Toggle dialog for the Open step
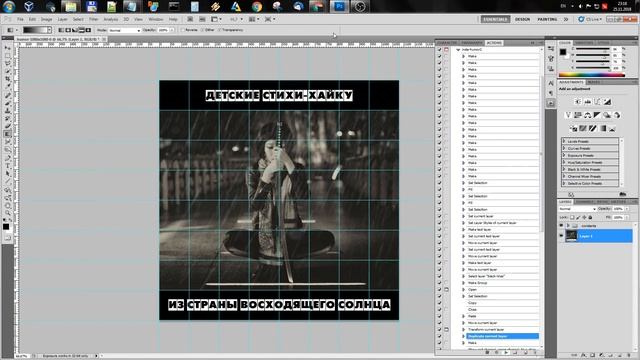640x360 pixels. click(447, 289)
